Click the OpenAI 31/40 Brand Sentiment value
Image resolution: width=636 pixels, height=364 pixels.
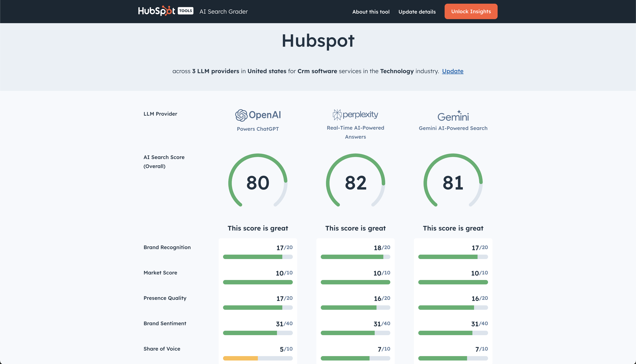click(x=284, y=324)
